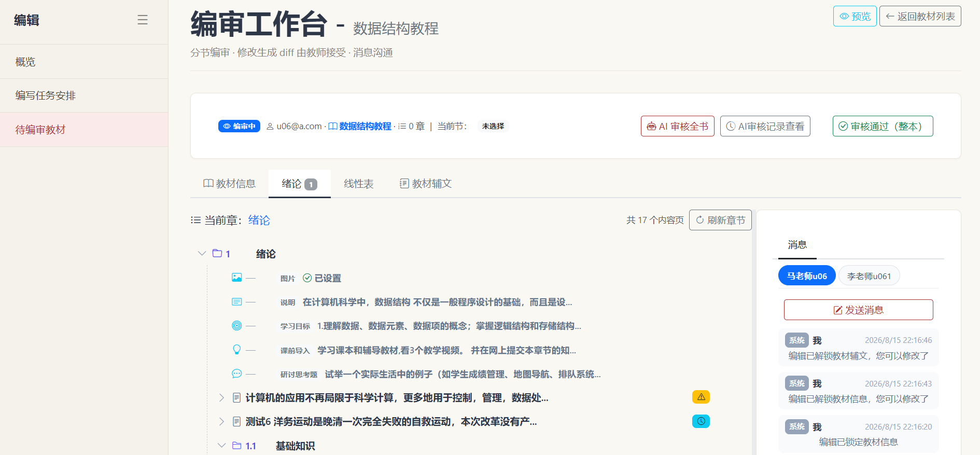Open 课前导入 text 学习课本和辅导教材
The image size is (980, 455).
coord(446,350)
